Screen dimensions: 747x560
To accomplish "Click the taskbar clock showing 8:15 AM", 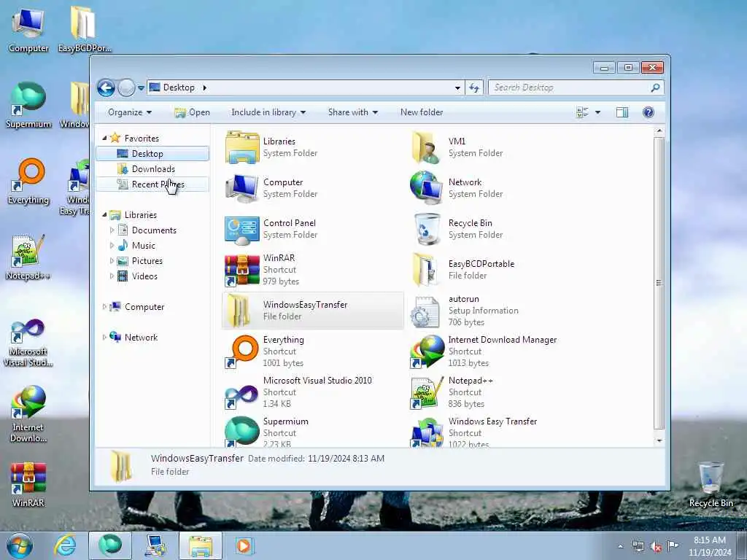I will [x=710, y=546].
